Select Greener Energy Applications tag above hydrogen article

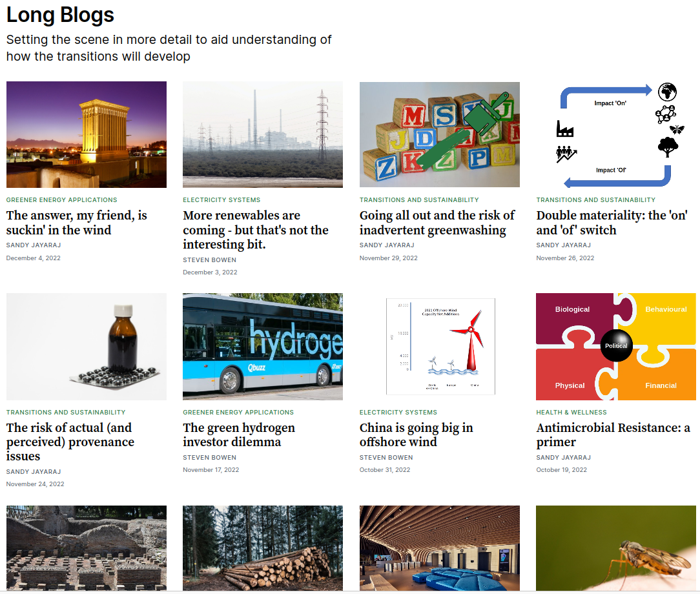click(x=238, y=412)
